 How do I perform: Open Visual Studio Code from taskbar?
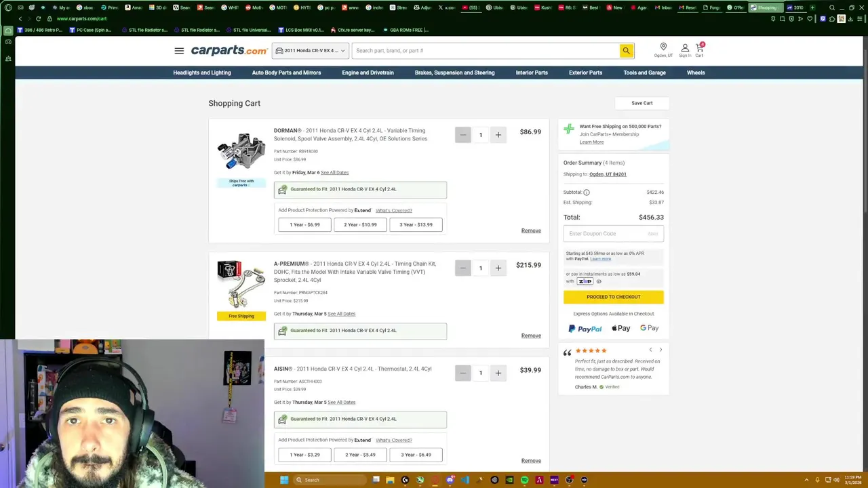[465, 480]
